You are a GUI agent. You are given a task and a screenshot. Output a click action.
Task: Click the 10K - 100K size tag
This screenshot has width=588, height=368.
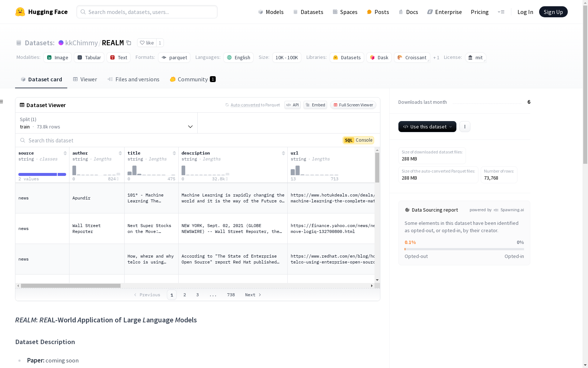click(x=287, y=57)
